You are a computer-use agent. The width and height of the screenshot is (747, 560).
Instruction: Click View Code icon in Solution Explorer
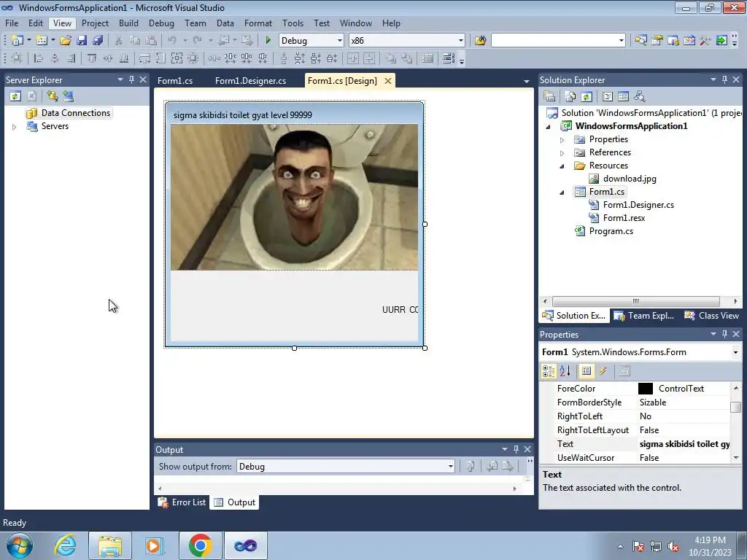pos(608,97)
